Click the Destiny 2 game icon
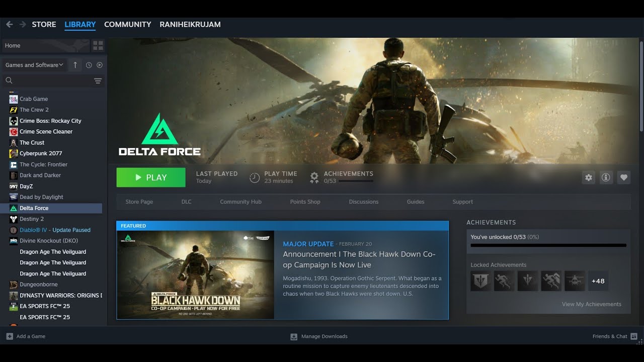644x362 pixels. click(x=14, y=219)
